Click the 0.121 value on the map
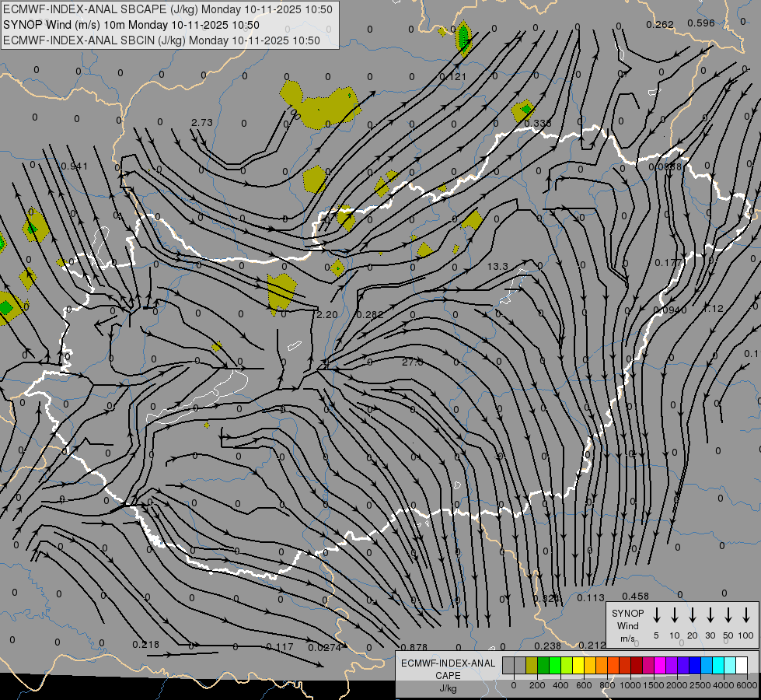761x700 pixels. (x=453, y=77)
